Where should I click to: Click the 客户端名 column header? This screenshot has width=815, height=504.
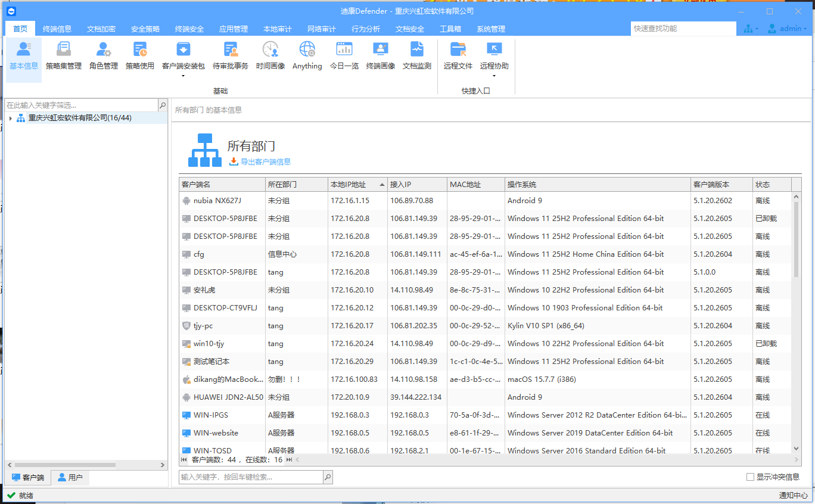[x=222, y=185]
